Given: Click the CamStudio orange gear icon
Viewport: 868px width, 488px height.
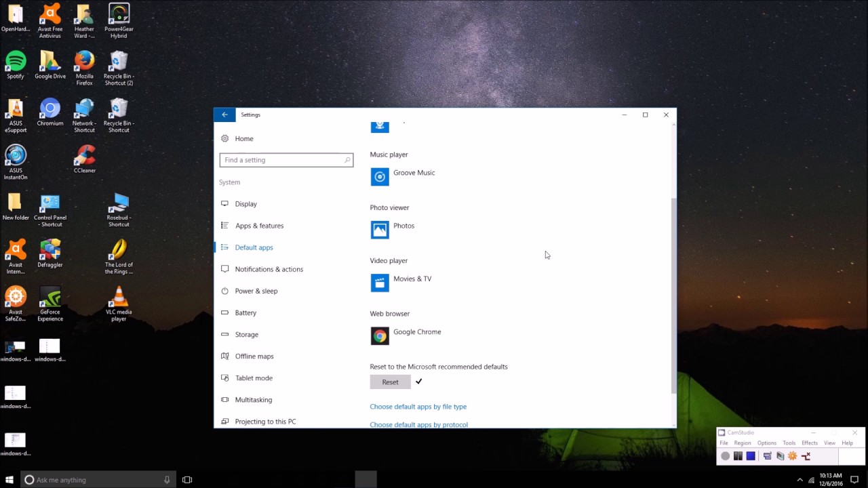Looking at the screenshot, I should (792, 456).
